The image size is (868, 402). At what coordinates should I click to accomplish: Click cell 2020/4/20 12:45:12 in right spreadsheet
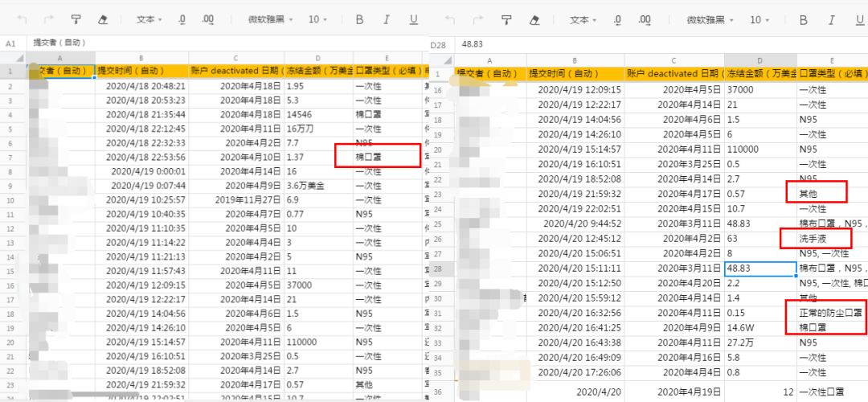tap(575, 239)
